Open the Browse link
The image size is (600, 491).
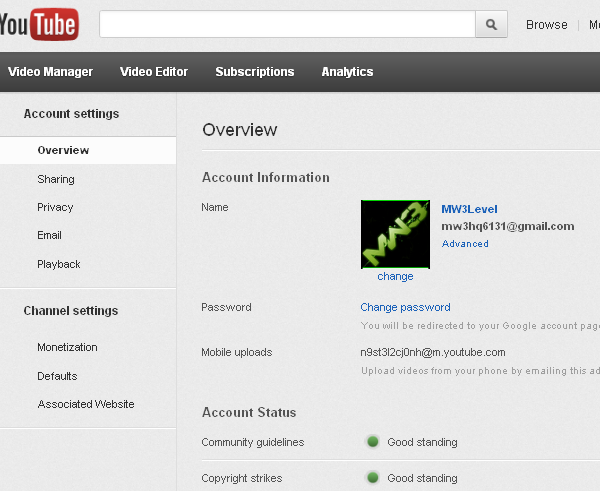pos(546,25)
